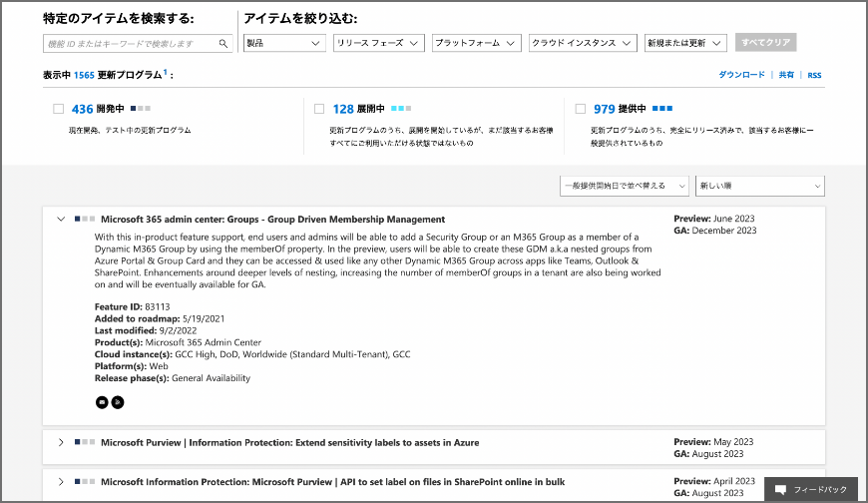Click the Last modified 9/2/2022 line
The width and height of the screenshot is (868, 503).
tap(146, 330)
